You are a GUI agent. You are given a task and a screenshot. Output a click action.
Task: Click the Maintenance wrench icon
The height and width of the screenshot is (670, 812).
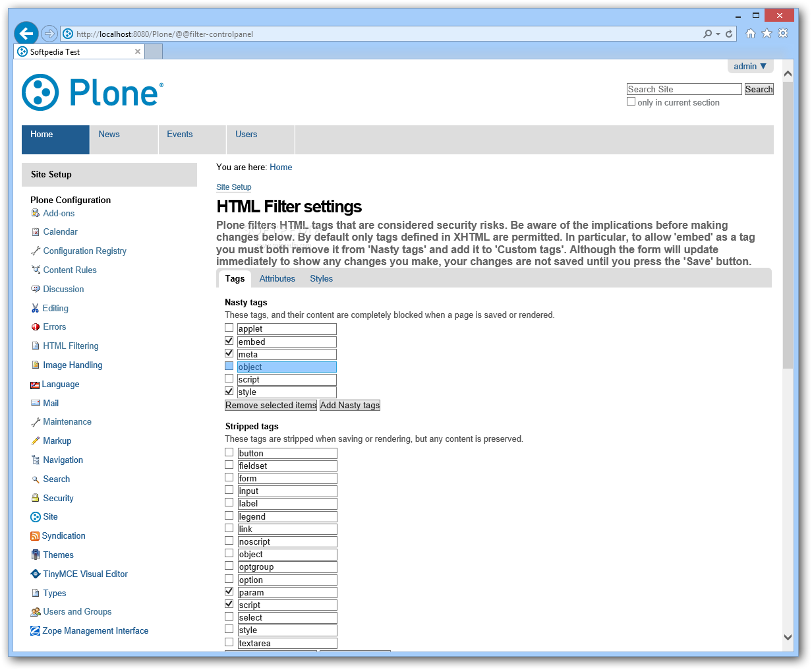coord(36,422)
